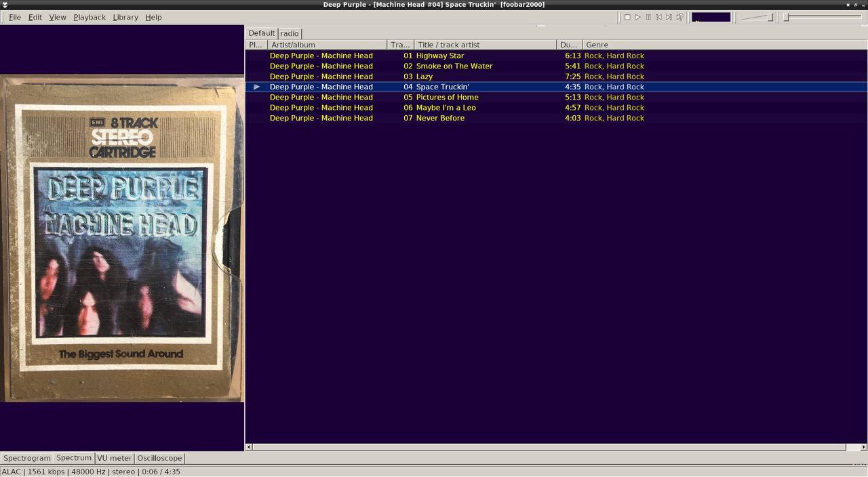Sort by Title / track artist header

[486, 45]
